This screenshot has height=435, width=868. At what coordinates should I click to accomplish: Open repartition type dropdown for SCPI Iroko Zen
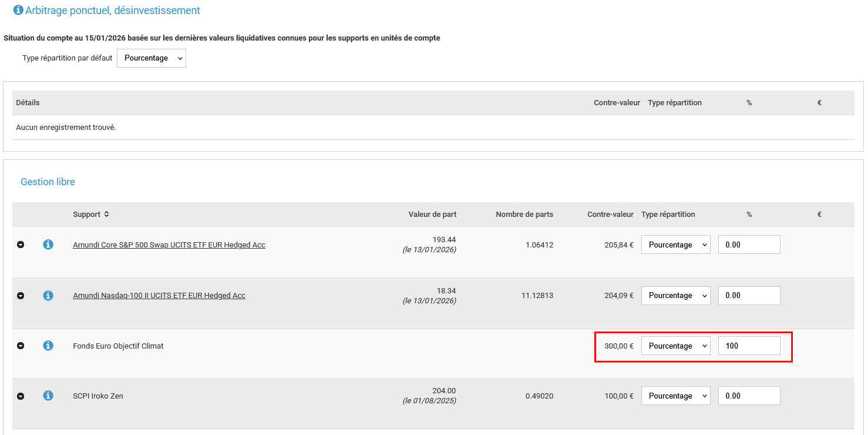[675, 396]
